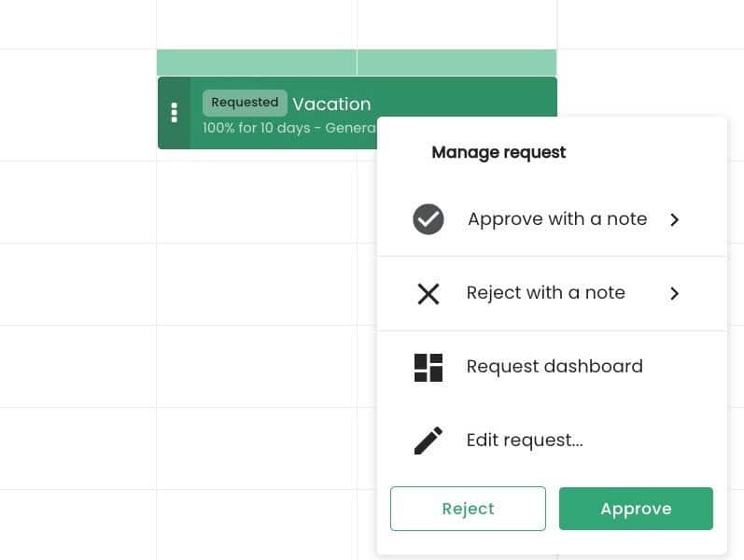Screen dimensions: 744x560
Task: Click the checkmark circle approve icon
Action: pyautogui.click(x=428, y=219)
